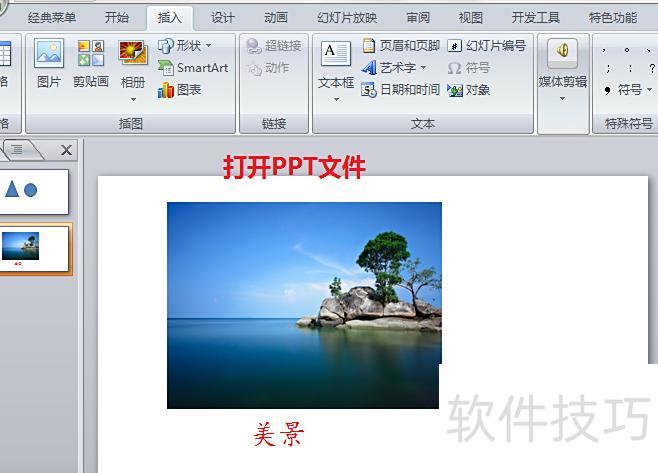Viewport: 658px width, 473px height.
Task: Open the 经典菜单 tab
Action: point(52,18)
